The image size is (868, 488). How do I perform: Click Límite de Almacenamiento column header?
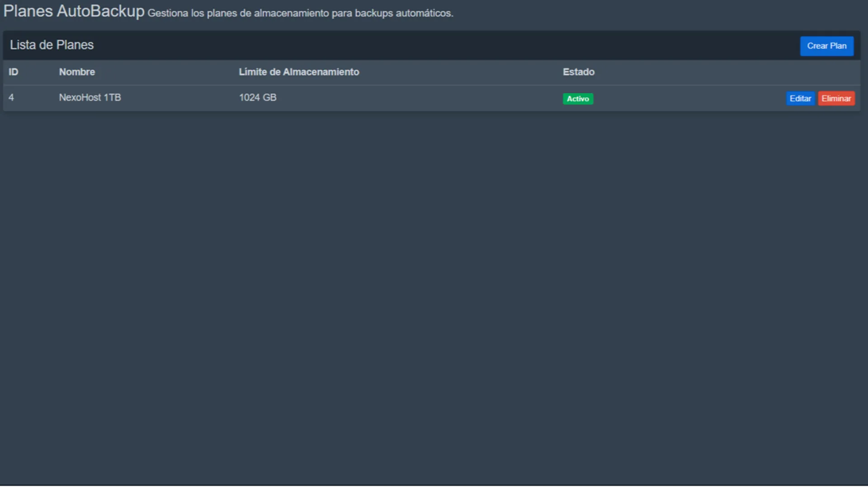pyautogui.click(x=299, y=72)
